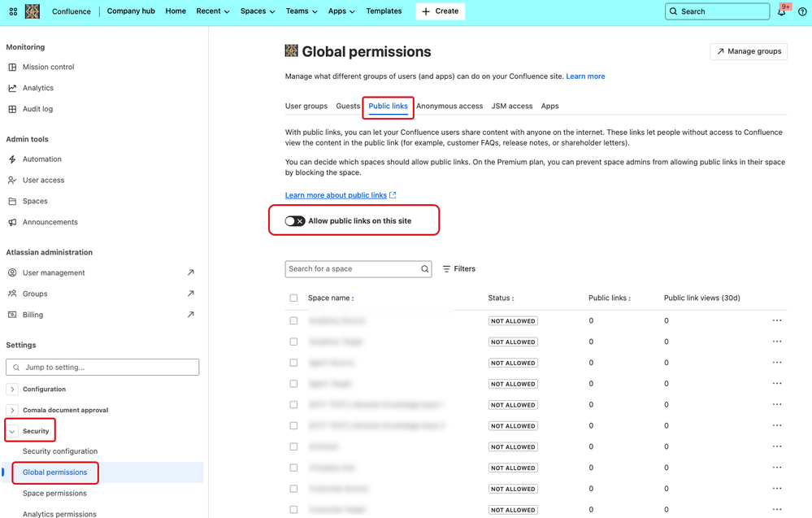Switch to the User groups tab
The height and width of the screenshot is (518, 812).
pos(306,106)
